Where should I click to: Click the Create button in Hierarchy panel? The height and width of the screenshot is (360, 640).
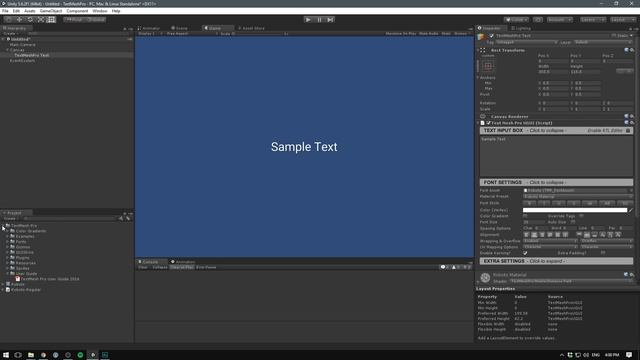[x=10, y=33]
